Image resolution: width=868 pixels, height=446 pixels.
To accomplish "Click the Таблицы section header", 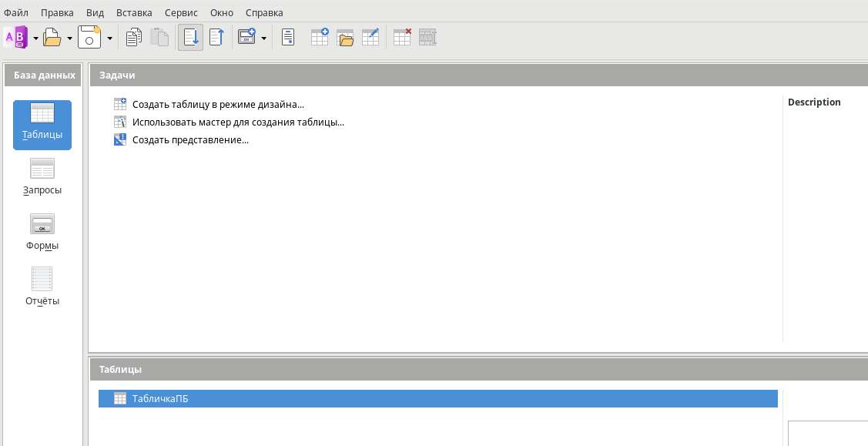I will (x=478, y=369).
